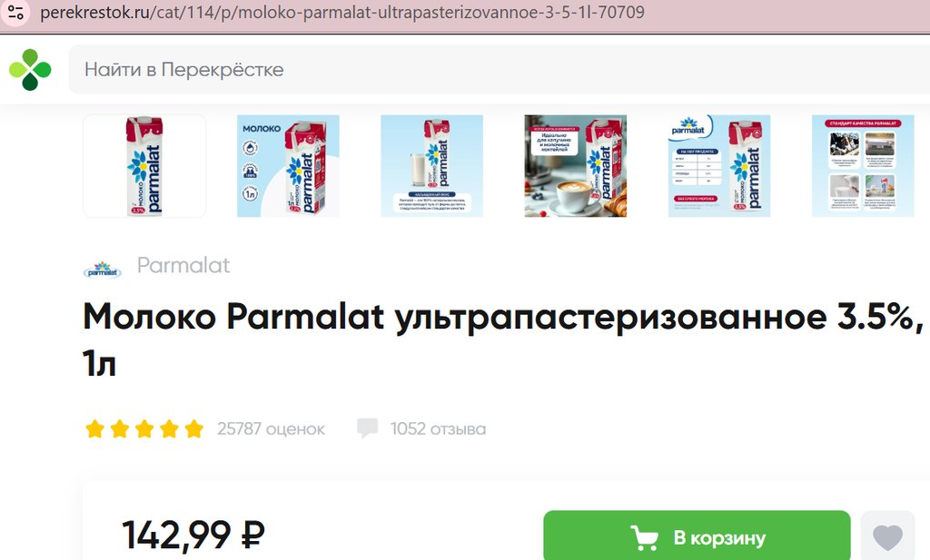Focus the 'Найти в Перекрёстке' search field

(x=500, y=69)
